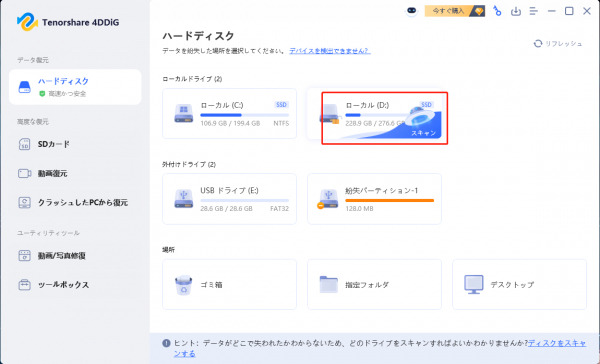The width and height of the screenshot is (600, 364).
Task: Click the SSD badge on drive C:
Action: 281,104
